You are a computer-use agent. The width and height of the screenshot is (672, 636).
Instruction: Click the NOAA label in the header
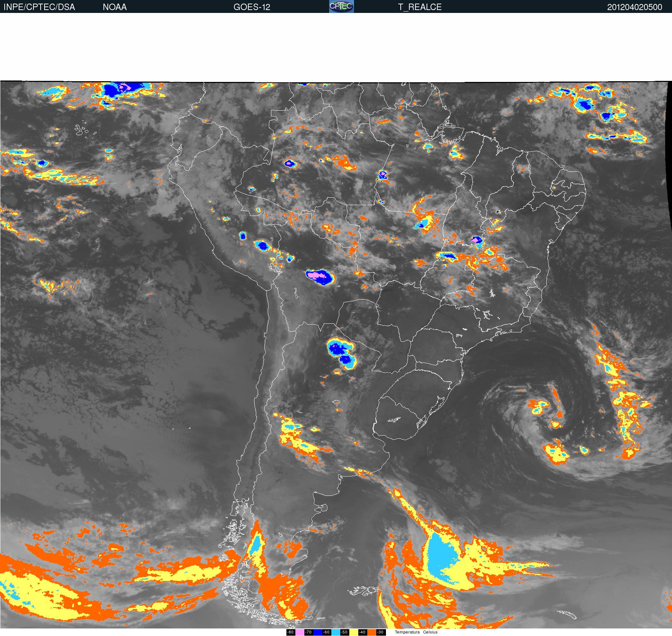(x=115, y=7)
